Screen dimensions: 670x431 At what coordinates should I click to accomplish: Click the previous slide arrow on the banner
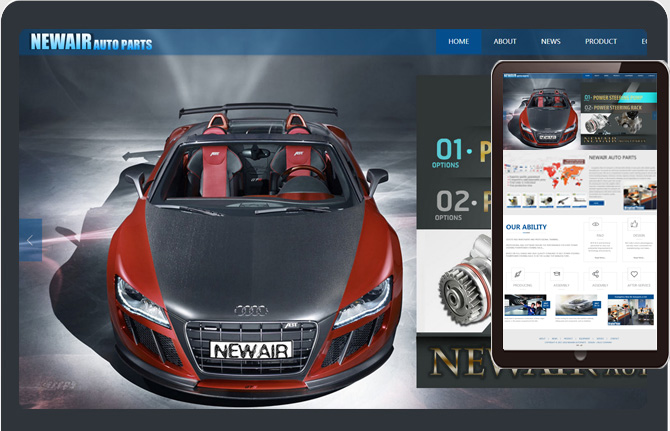click(x=30, y=240)
